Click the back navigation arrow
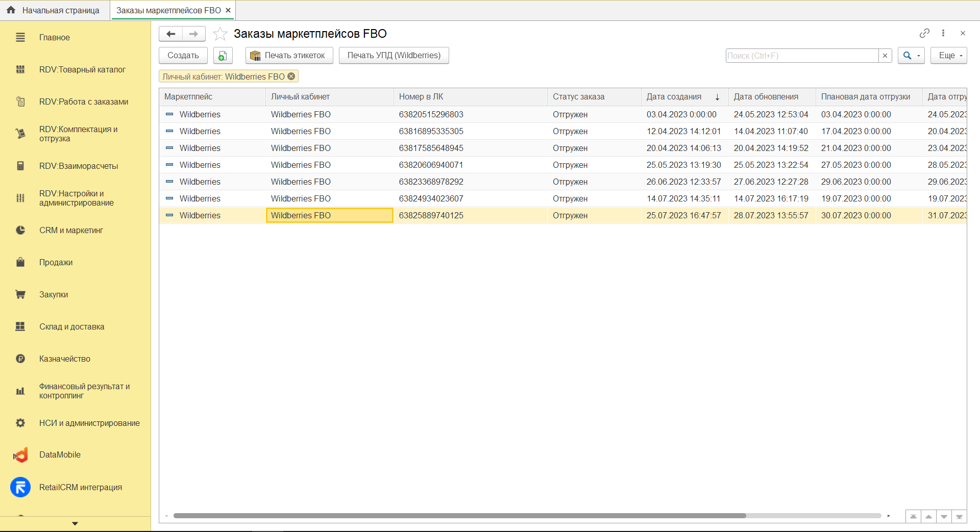 (171, 34)
